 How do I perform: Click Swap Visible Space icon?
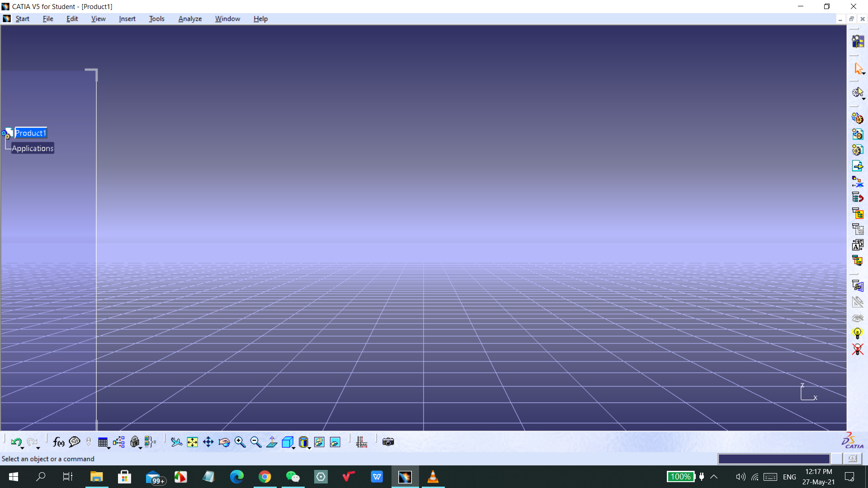[335, 442]
